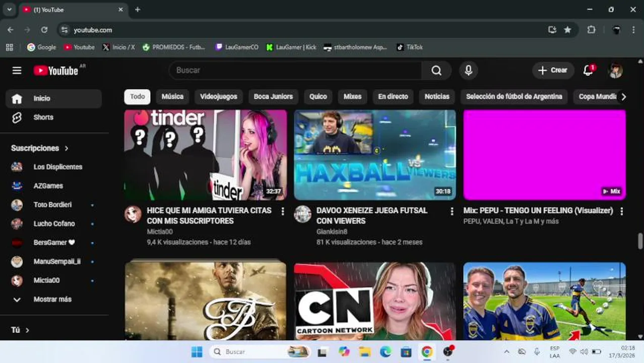This screenshot has height=363, width=644.
Task: Select the Quico filter chip
Action: (318, 96)
